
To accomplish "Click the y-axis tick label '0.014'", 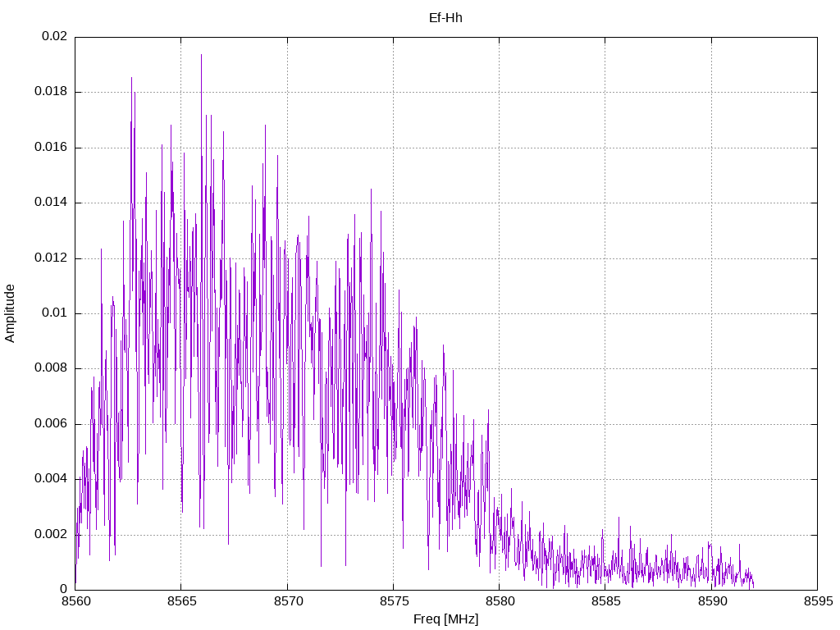I will pyautogui.click(x=51, y=203).
